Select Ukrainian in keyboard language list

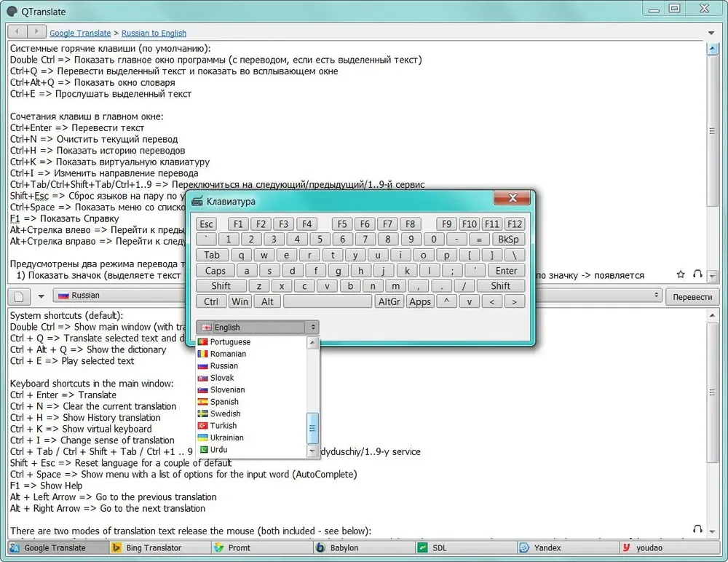(x=251, y=438)
